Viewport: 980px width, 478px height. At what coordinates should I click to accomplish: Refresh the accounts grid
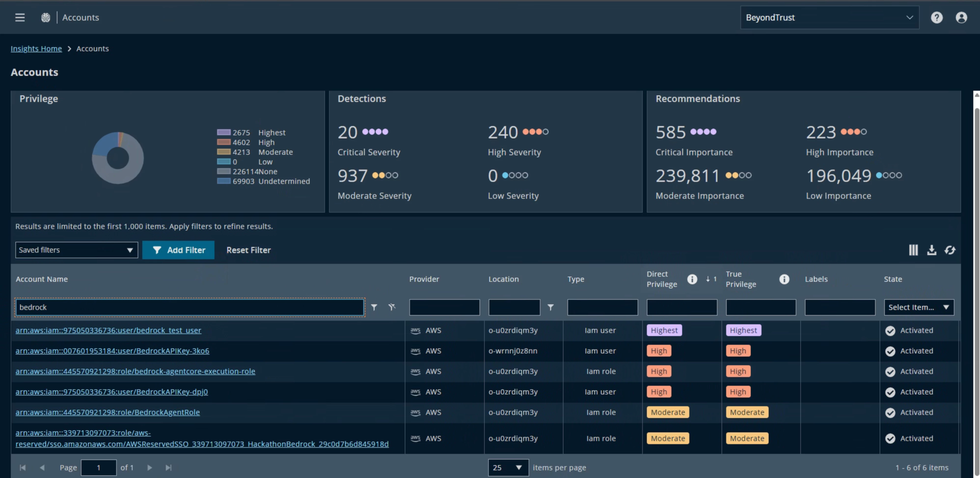[950, 250]
